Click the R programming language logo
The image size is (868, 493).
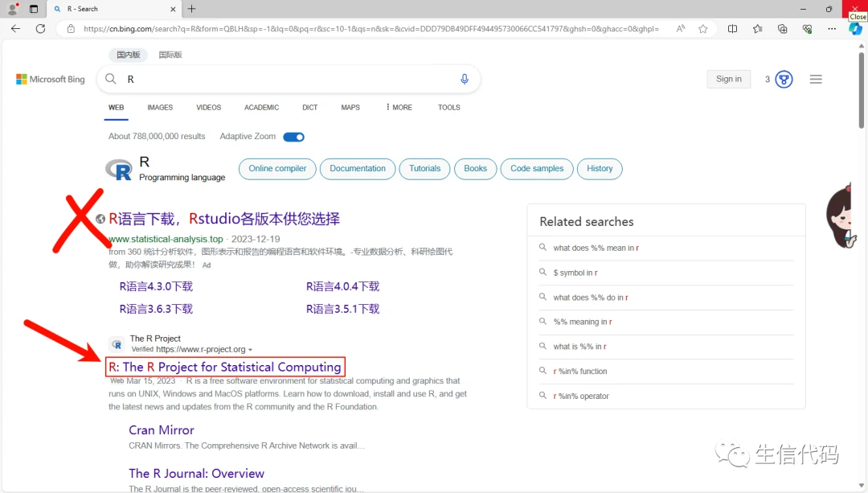pos(119,170)
